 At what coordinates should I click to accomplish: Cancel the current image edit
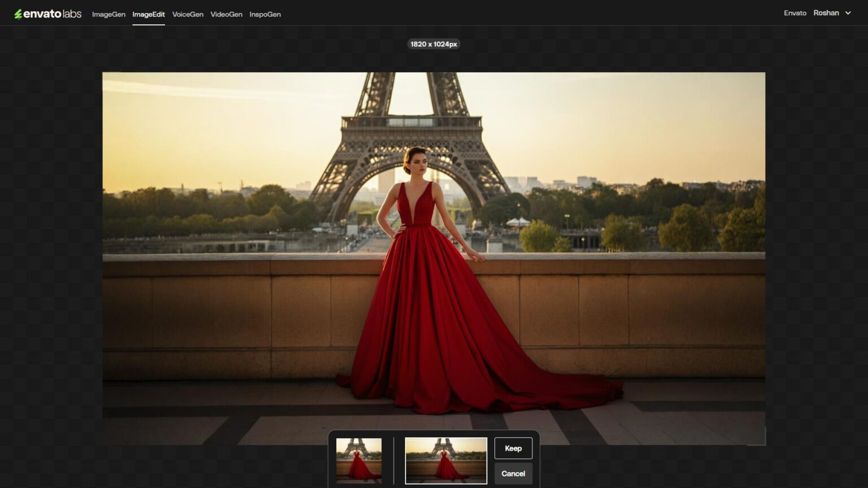[513, 473]
